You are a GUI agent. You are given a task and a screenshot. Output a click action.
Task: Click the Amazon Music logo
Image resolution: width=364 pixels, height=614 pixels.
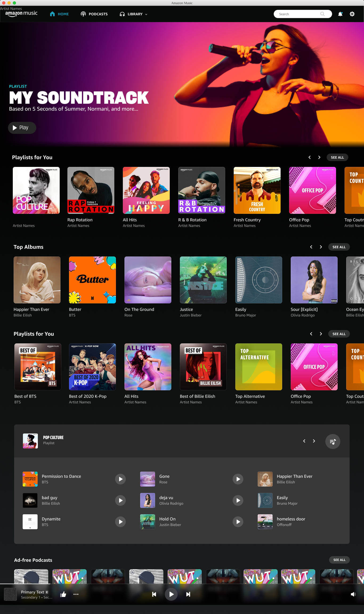point(21,14)
